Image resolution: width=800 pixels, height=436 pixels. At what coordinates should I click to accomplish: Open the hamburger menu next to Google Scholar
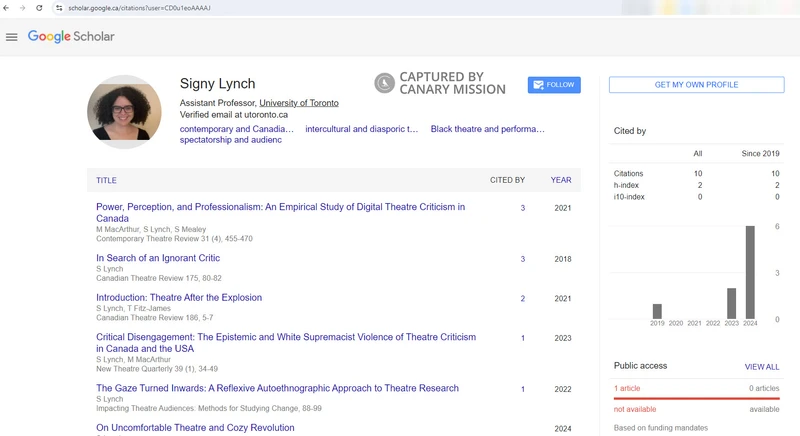(12, 37)
